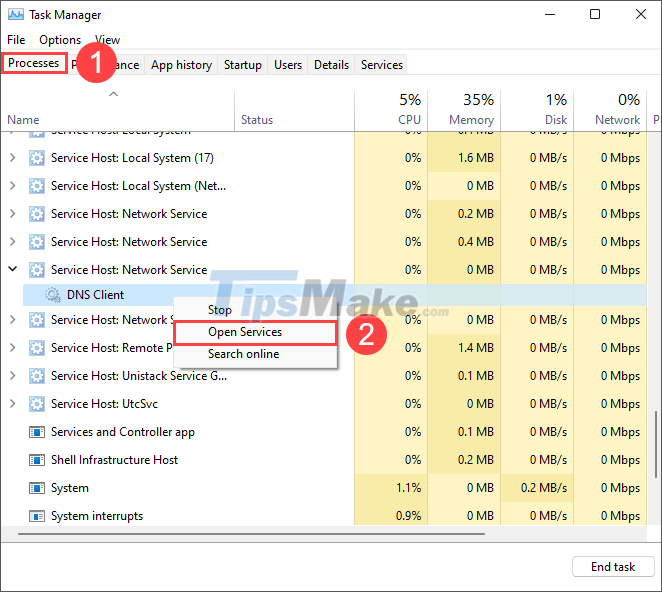Click the vertical scrollbar thumb

656,444
